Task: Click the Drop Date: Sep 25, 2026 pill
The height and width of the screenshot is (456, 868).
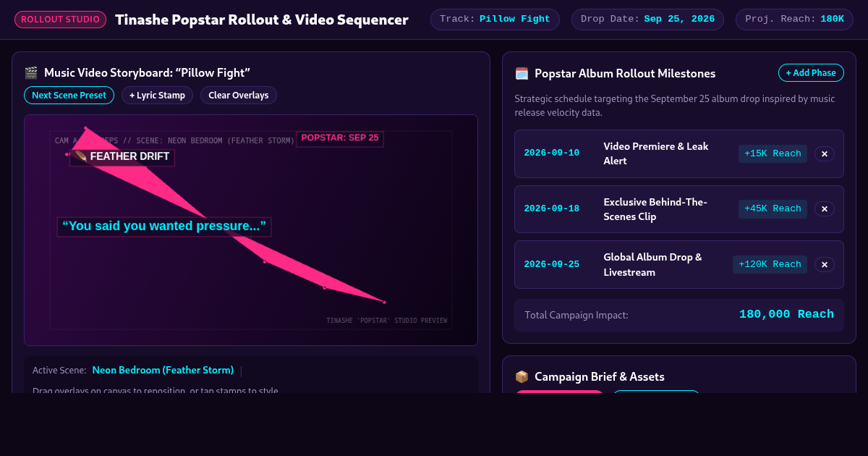Action: tap(647, 20)
